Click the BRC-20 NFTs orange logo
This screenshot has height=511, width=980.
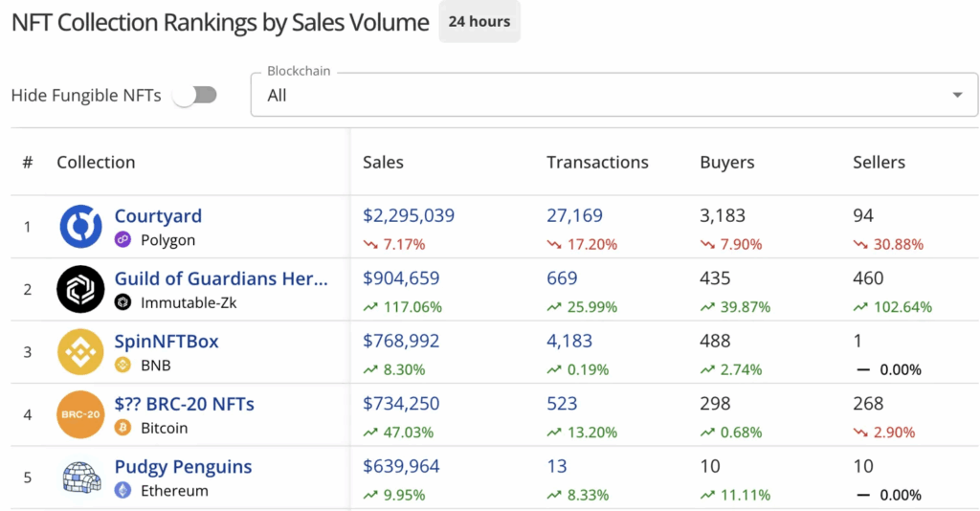tap(80, 414)
